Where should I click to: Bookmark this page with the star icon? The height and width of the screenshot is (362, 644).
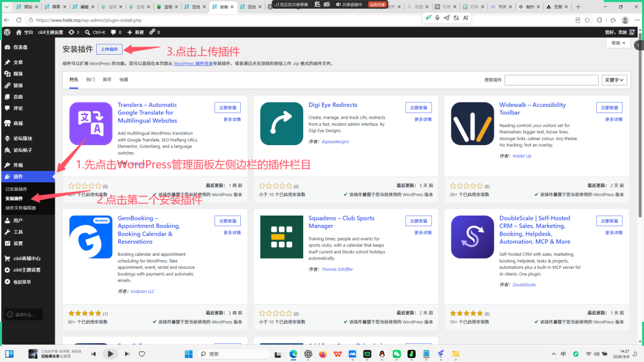click(x=587, y=20)
